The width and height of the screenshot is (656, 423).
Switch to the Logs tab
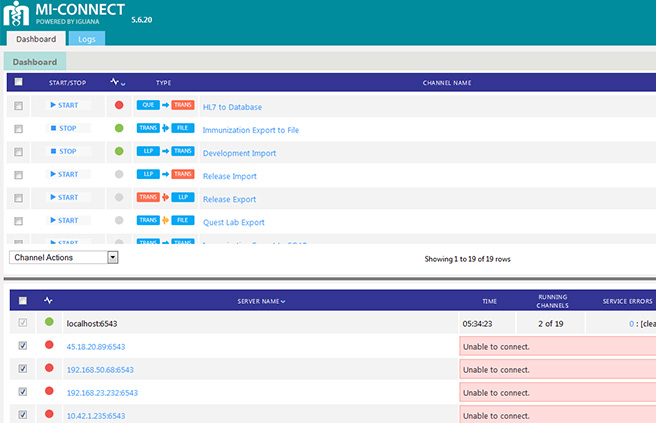click(87, 39)
